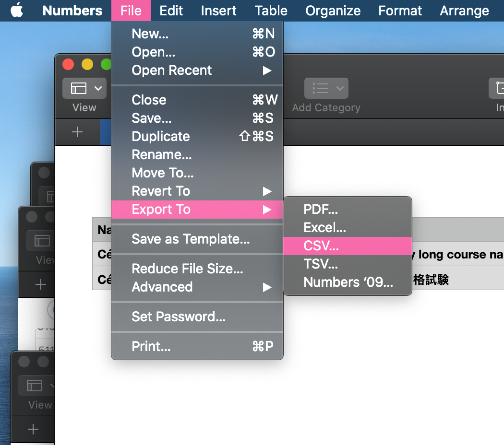Add a new sheet with plus button in front window
Viewport: 504px width, 445px height.
click(77, 132)
